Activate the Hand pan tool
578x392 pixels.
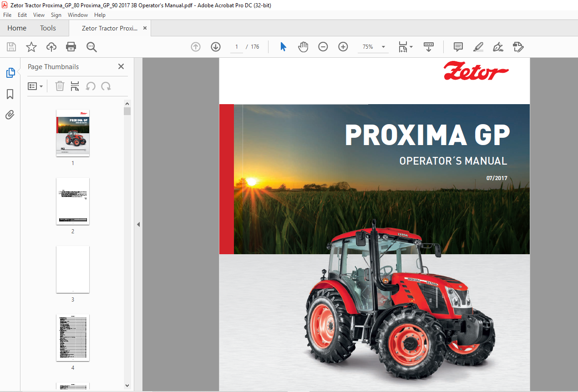[303, 47]
